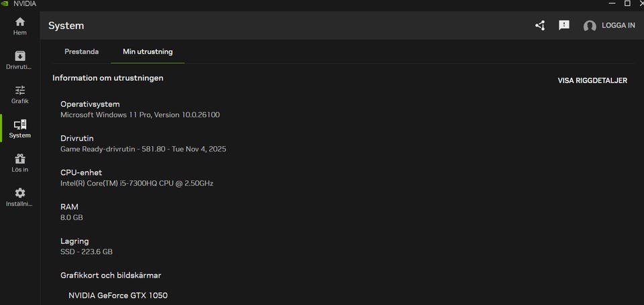Click the Game Ready-drivrutin version text
This screenshot has width=644, height=305.
click(x=143, y=149)
